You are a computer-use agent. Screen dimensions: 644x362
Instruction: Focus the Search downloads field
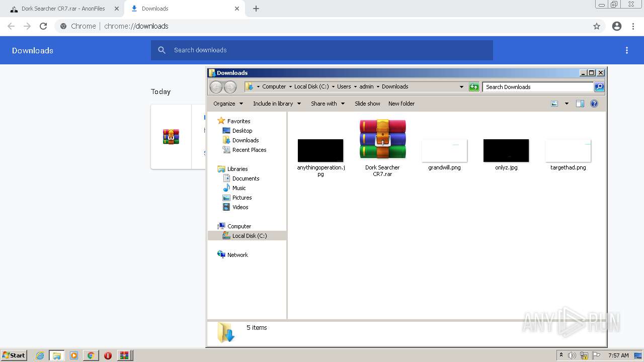322,50
